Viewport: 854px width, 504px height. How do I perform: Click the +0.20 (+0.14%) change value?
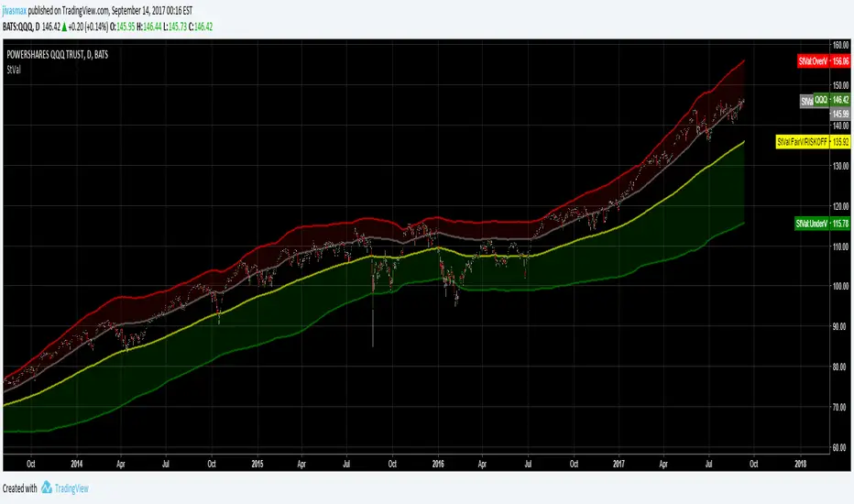88,27
